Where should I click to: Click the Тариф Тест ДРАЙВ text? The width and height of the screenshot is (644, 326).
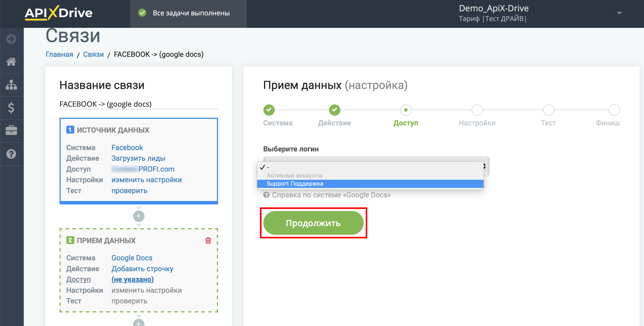click(x=493, y=19)
